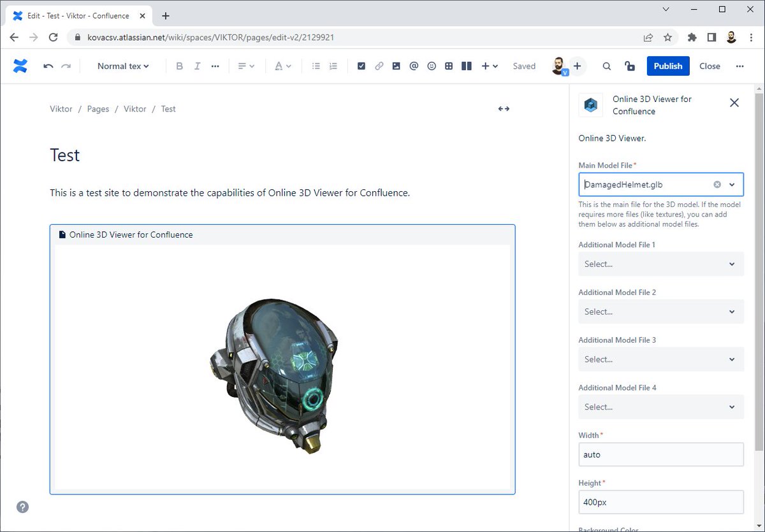Image resolution: width=765 pixels, height=532 pixels.
Task: Clear the DamagedHelmet.glb selection
Action: click(x=717, y=184)
